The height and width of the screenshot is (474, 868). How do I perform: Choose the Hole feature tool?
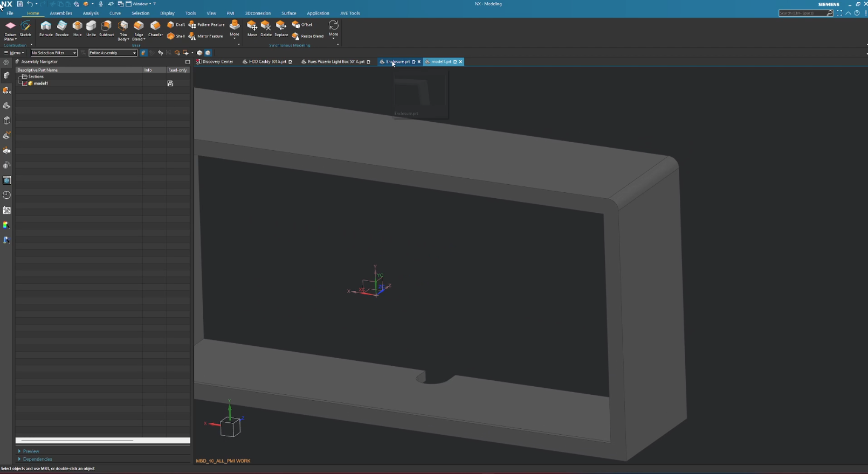tap(77, 29)
